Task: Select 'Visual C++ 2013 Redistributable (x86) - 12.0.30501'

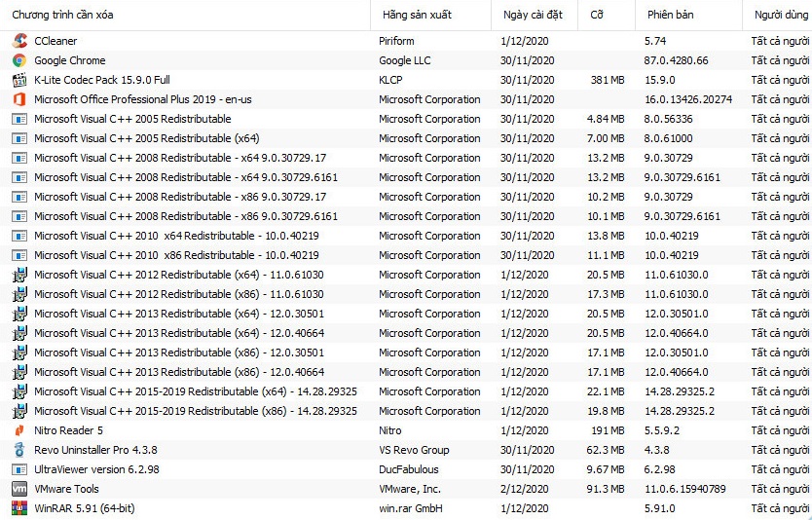Action: [x=179, y=353]
